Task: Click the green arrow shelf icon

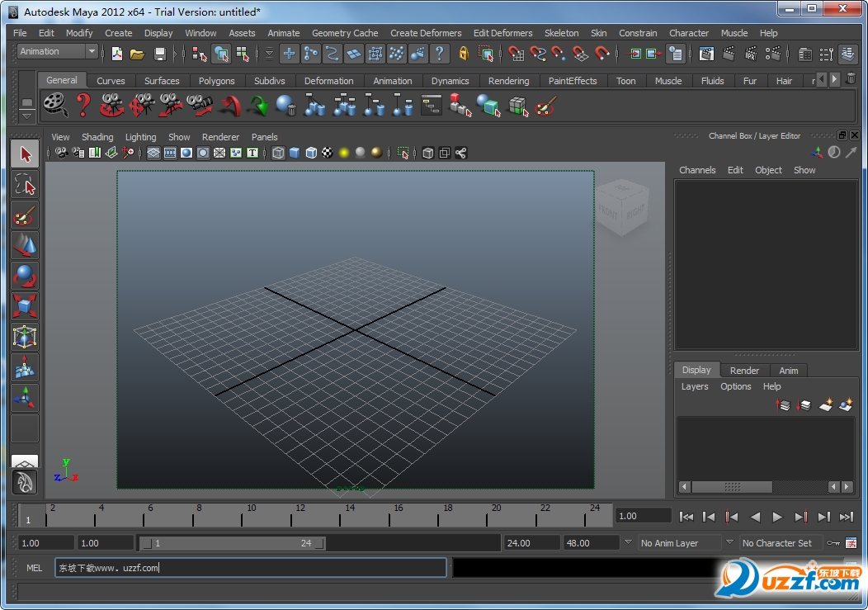Action: pyautogui.click(x=258, y=106)
